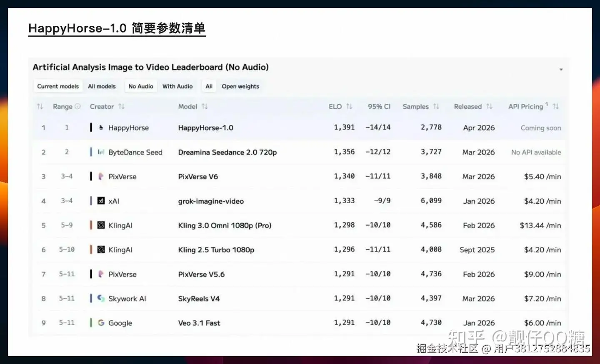Sort by the API Pricing column arrows
Screen dimensions: 600x364
tap(555, 107)
